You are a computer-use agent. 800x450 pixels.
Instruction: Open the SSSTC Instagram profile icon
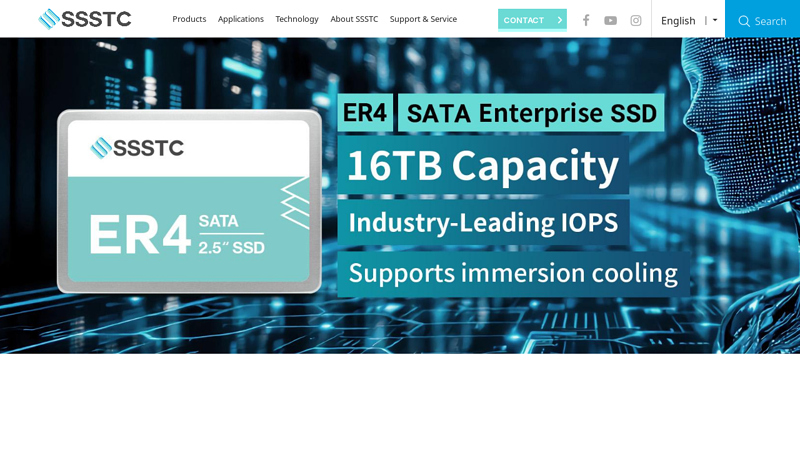(x=636, y=20)
